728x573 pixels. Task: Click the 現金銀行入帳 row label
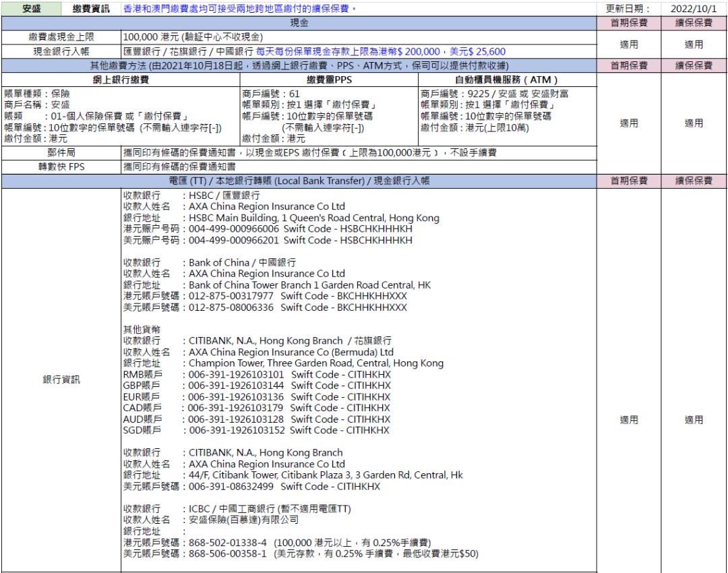click(x=61, y=51)
